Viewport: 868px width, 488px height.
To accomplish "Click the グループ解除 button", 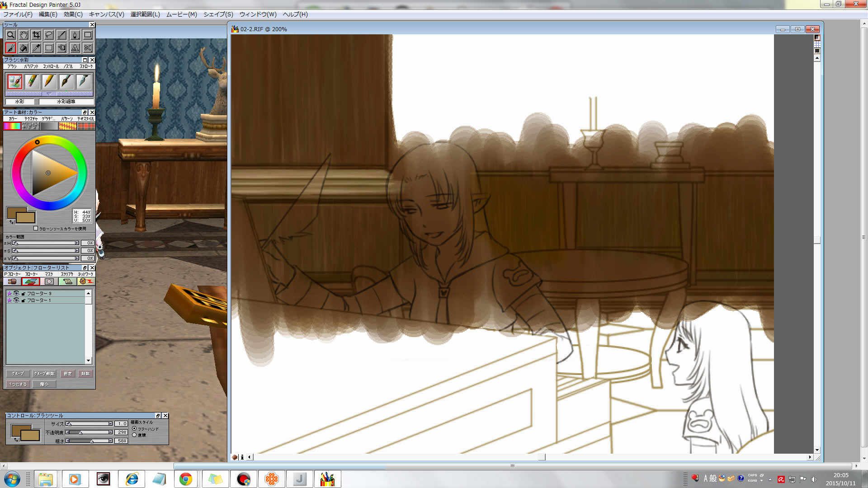I will click(44, 374).
